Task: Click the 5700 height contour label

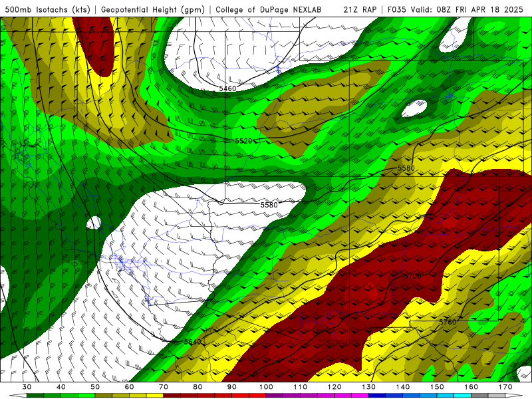Action: [x=412, y=276]
